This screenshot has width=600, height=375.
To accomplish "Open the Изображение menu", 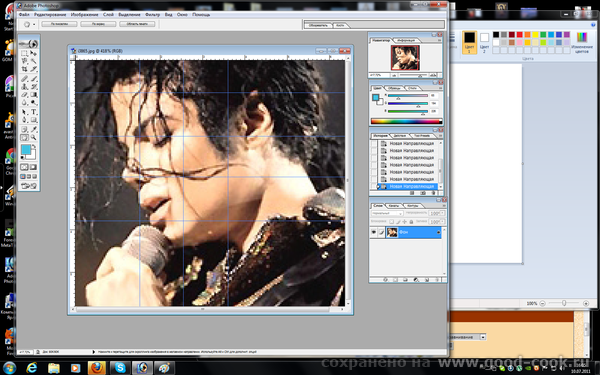I will click(x=84, y=15).
